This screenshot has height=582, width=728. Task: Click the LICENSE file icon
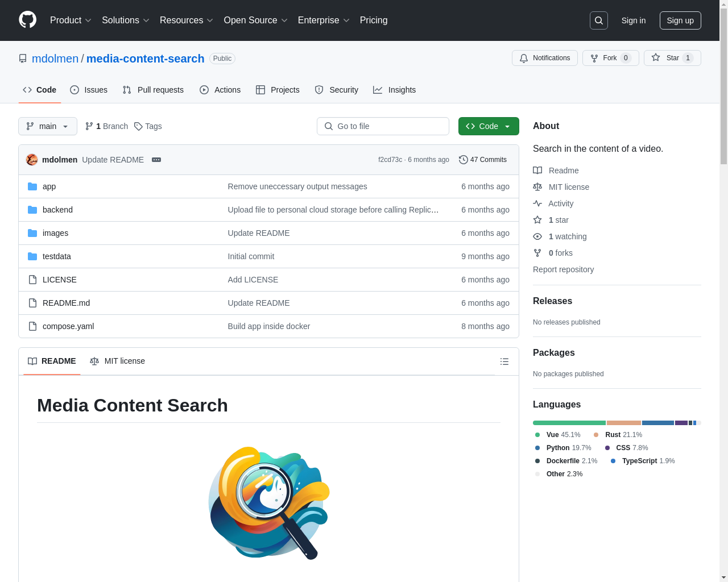pos(32,280)
